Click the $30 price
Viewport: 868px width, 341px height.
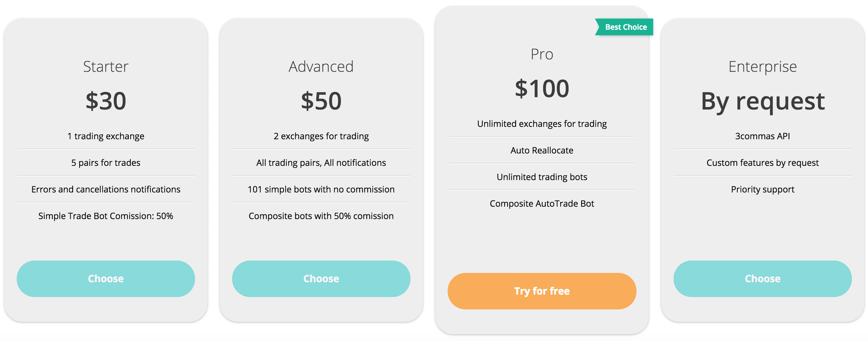pyautogui.click(x=106, y=101)
